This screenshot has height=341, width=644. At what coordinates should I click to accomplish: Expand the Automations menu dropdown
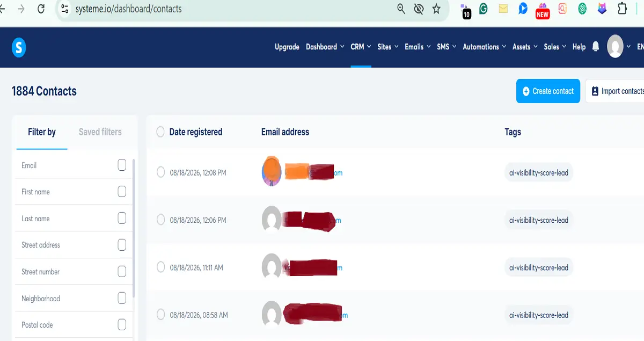pyautogui.click(x=485, y=47)
